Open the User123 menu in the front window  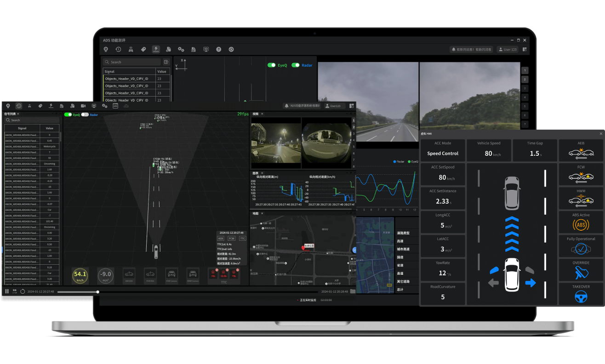[x=335, y=106]
